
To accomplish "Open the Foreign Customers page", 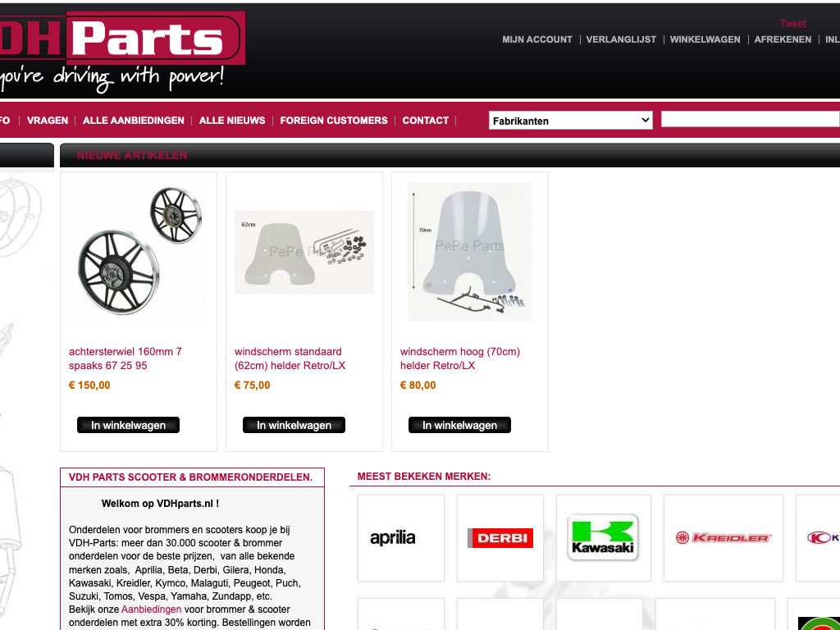I will [334, 121].
